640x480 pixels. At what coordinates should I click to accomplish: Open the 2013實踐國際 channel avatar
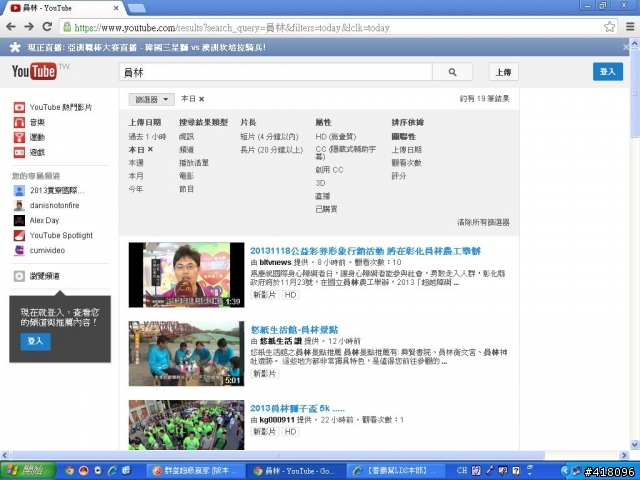(x=19, y=191)
